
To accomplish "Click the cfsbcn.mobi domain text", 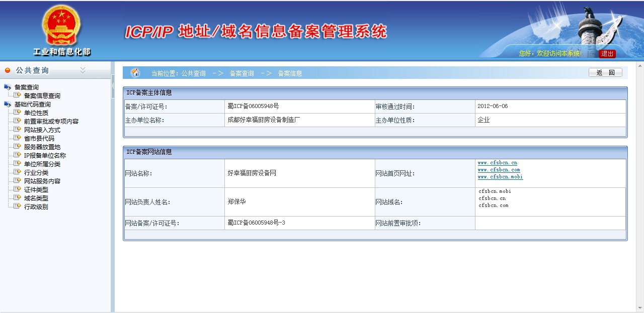I will pyautogui.click(x=495, y=191).
